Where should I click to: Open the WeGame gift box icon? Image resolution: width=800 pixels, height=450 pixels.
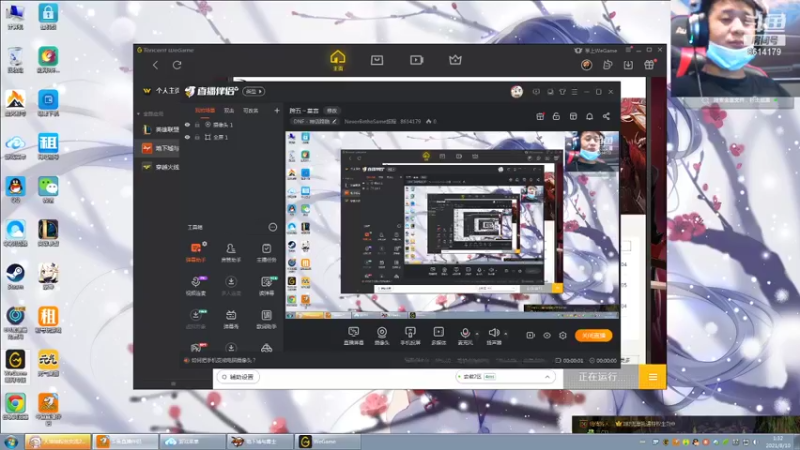(649, 65)
